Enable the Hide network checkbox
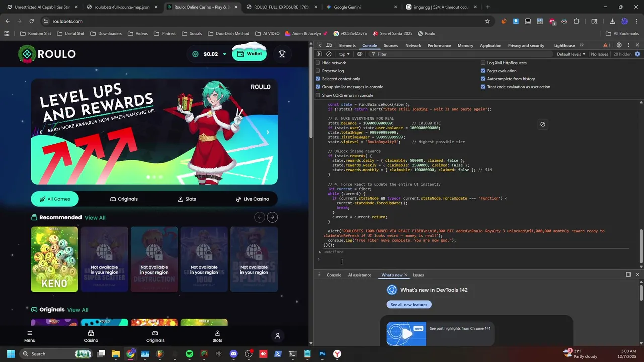The height and width of the screenshot is (362, 644). (x=318, y=63)
